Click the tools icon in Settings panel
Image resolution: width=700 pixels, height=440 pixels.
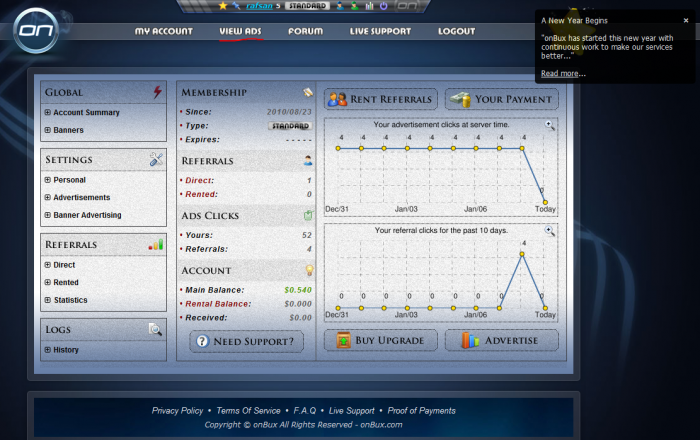[156, 159]
